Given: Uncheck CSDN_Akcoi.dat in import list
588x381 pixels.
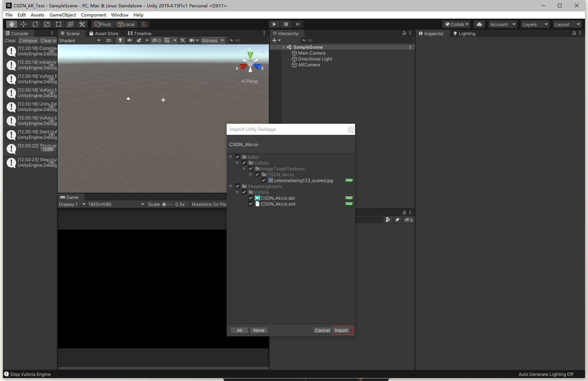Looking at the screenshot, I should click(x=251, y=198).
